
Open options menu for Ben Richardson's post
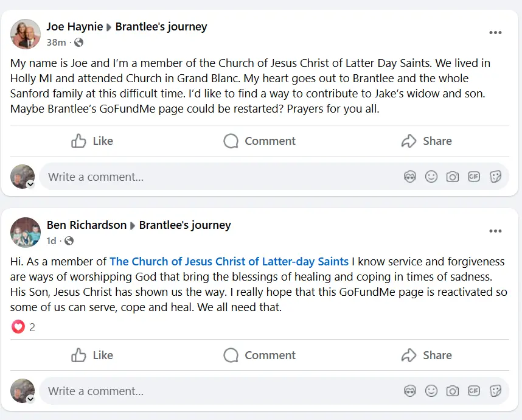point(495,231)
